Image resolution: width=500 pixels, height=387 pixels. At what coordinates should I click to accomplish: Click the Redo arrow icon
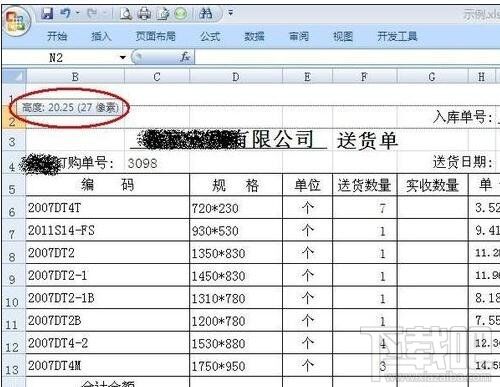pos(92,13)
